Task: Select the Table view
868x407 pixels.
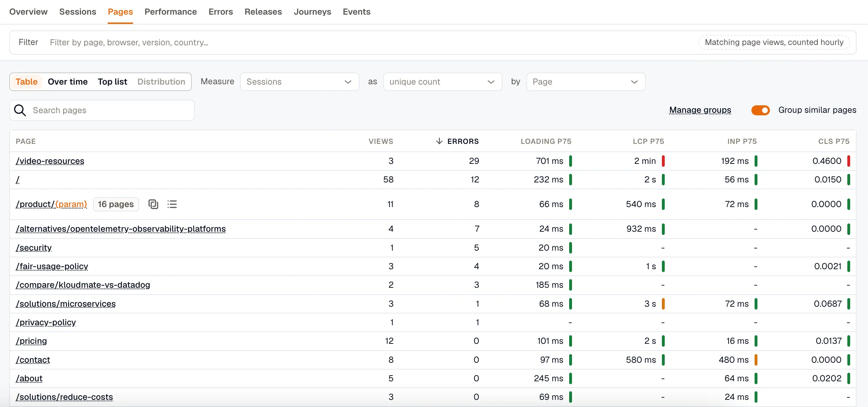Action: point(26,82)
